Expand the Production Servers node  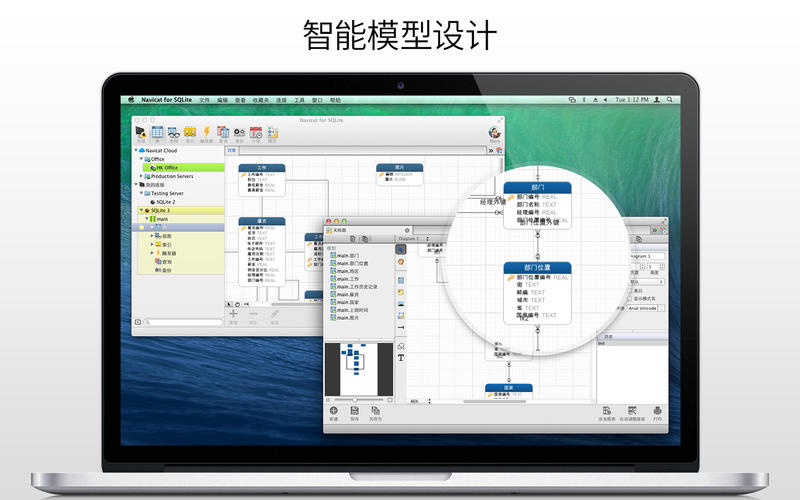(141, 176)
